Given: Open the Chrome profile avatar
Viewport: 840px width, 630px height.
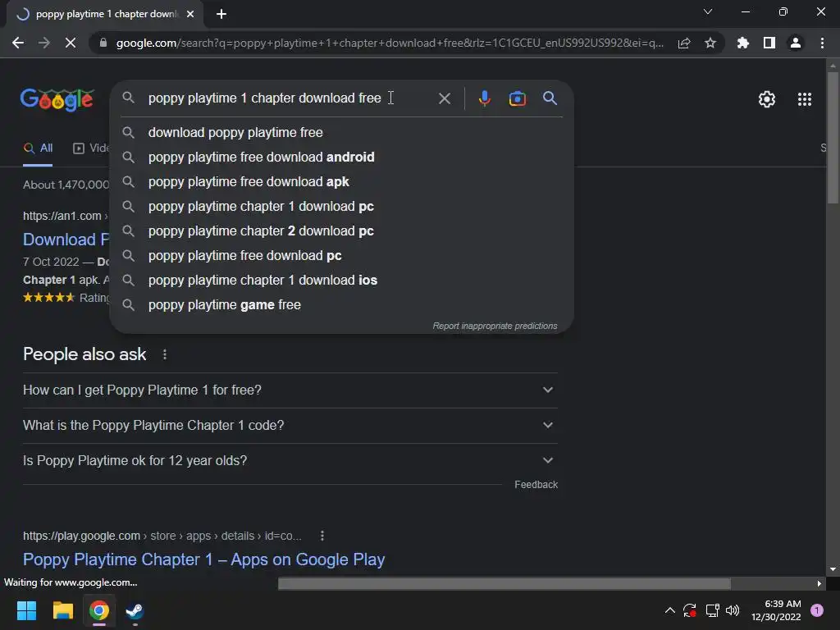Looking at the screenshot, I should click(796, 43).
